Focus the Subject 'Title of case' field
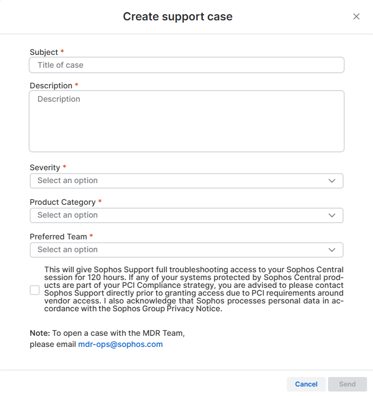The width and height of the screenshot is (373, 396). pos(187,65)
